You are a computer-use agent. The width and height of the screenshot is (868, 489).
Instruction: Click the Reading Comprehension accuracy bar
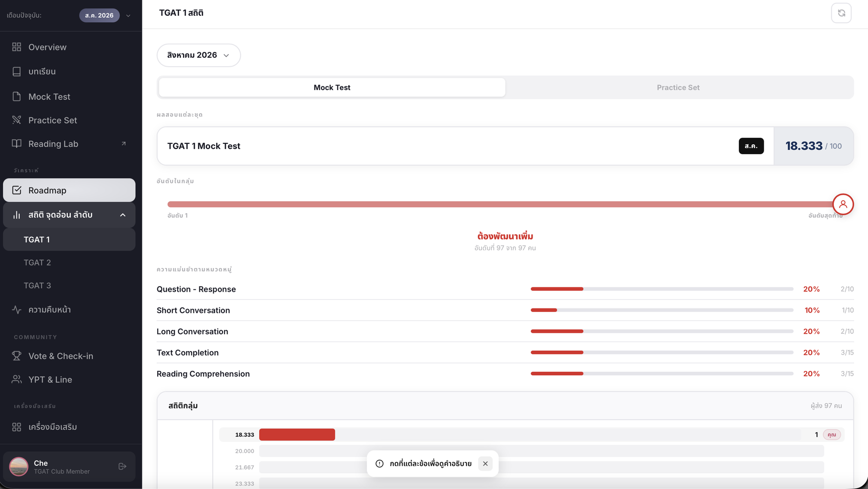(662, 374)
